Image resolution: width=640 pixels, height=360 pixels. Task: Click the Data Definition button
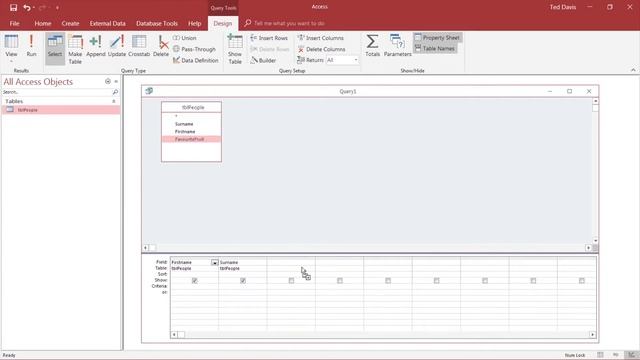click(196, 60)
